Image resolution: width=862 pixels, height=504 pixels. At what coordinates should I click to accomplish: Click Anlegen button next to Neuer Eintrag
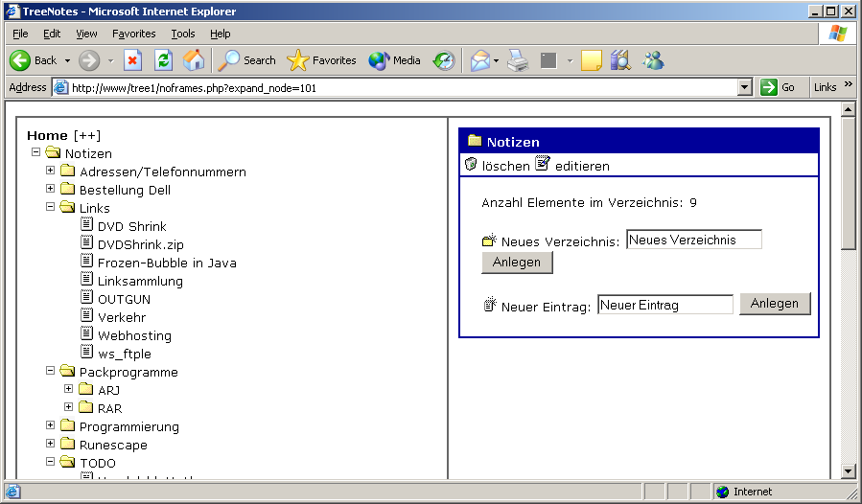pyautogui.click(x=775, y=304)
